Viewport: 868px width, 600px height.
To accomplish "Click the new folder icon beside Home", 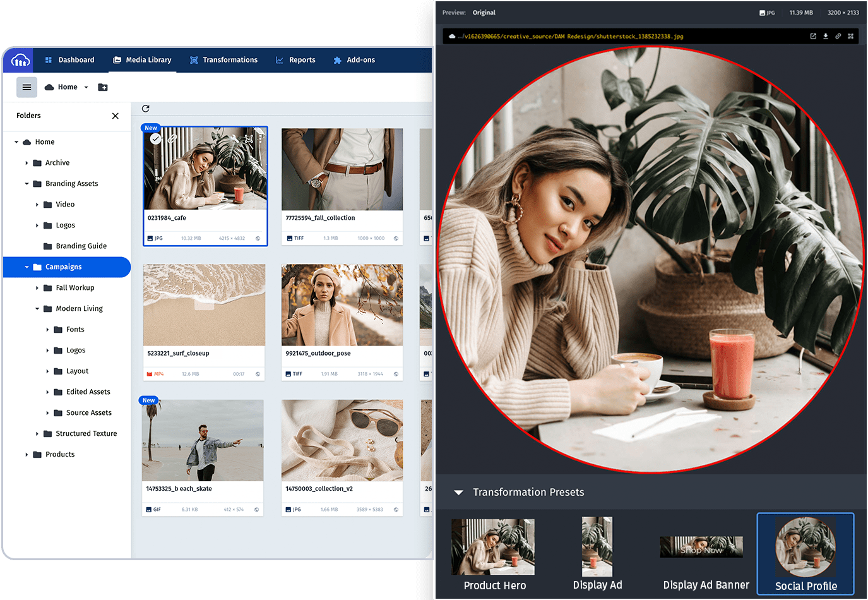I will pos(103,87).
